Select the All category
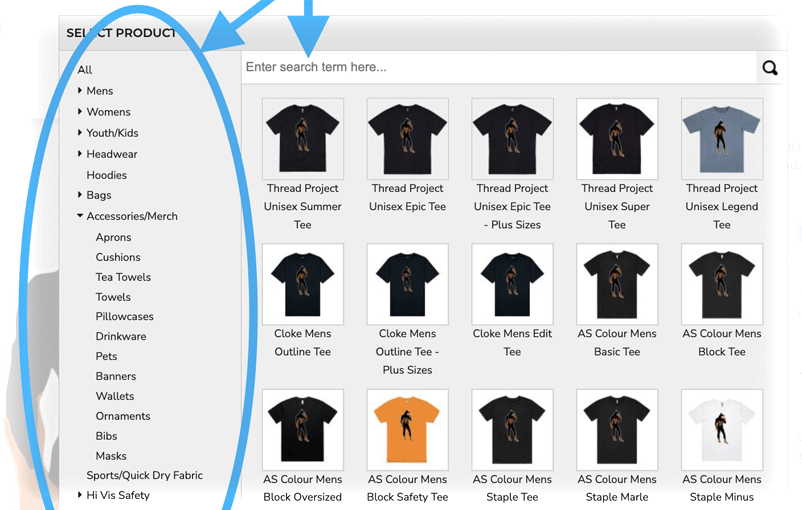 click(85, 70)
